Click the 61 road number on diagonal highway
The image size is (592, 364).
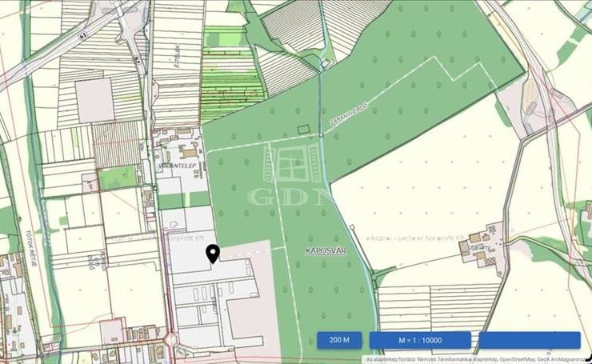[82, 35]
